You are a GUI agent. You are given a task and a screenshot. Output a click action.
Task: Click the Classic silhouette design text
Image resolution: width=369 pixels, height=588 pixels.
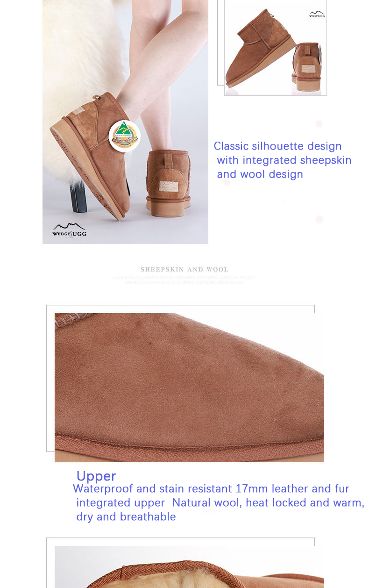[x=278, y=146]
